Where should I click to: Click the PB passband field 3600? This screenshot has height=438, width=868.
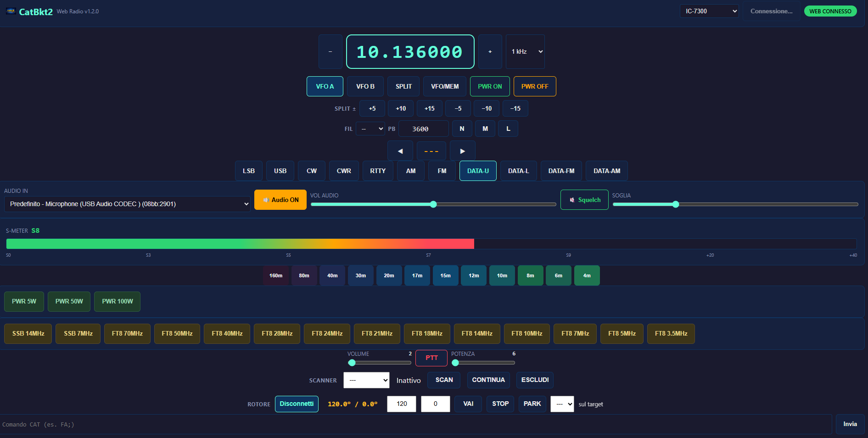pyautogui.click(x=423, y=129)
